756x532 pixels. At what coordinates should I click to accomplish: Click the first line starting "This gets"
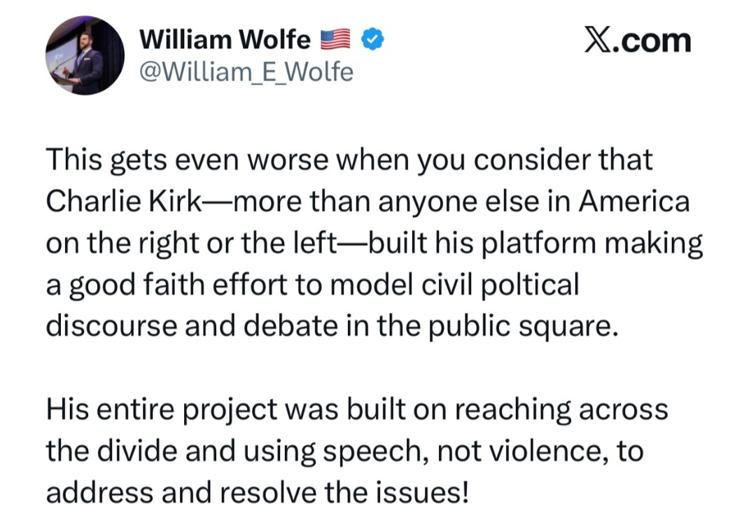click(x=349, y=160)
